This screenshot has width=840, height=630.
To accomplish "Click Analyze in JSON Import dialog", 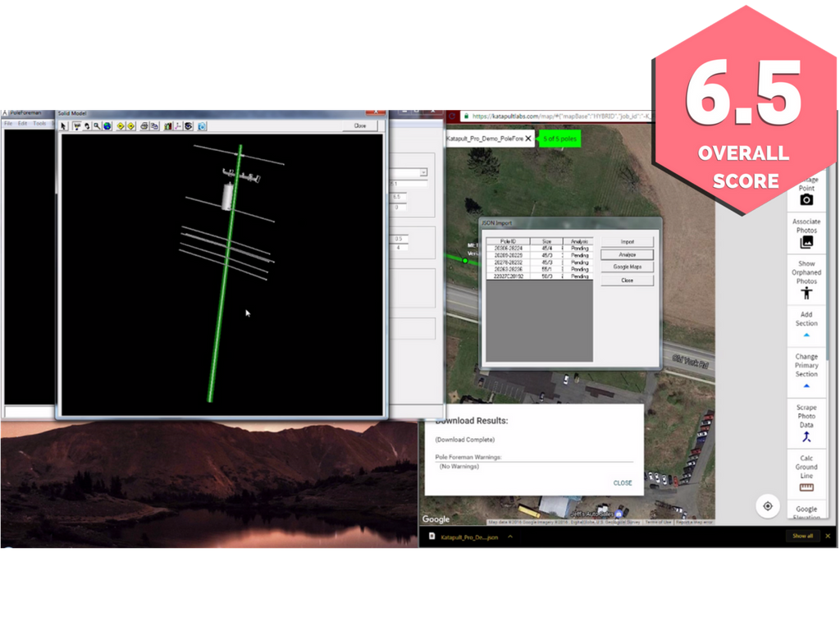I will [628, 255].
